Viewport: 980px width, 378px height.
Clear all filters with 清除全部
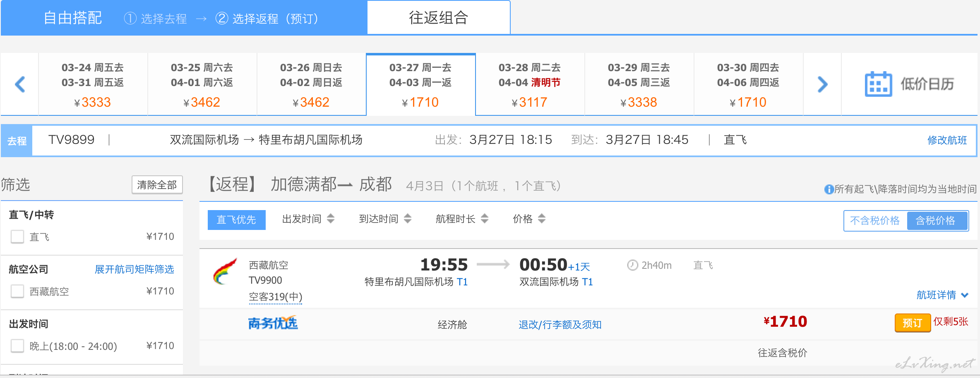coord(157,185)
